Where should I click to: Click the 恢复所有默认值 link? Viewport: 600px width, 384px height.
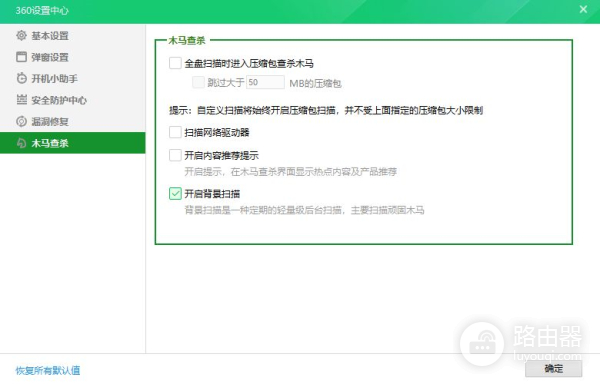coord(48,370)
